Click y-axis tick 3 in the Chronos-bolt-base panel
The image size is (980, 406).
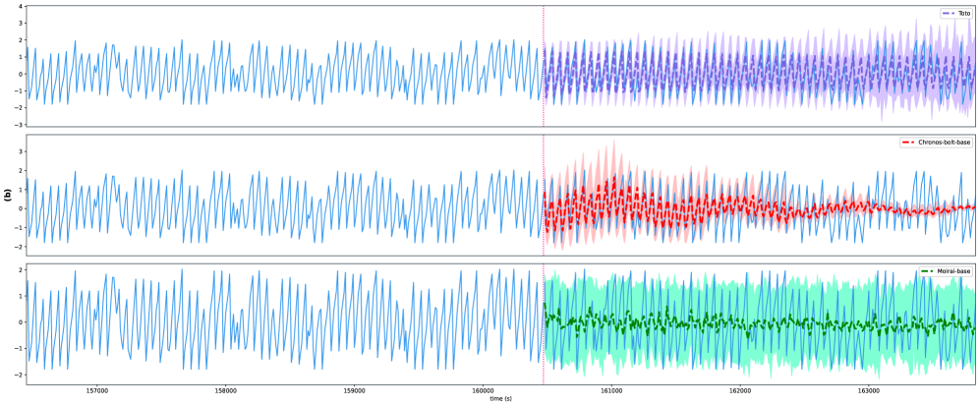[x=21, y=151]
